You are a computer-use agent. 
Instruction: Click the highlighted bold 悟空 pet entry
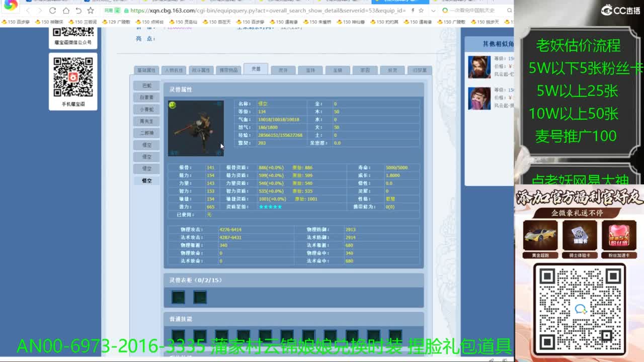146,180
